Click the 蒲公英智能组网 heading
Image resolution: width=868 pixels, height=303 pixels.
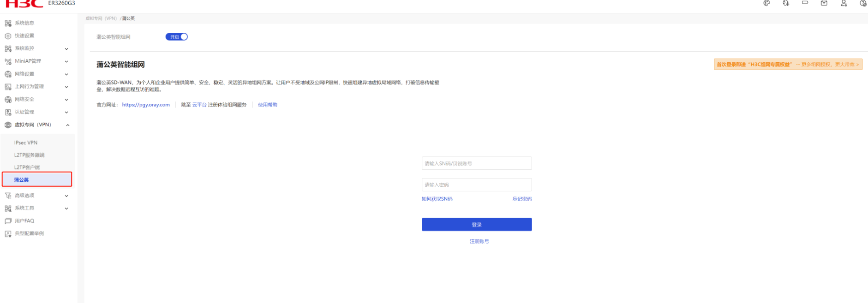click(x=120, y=65)
